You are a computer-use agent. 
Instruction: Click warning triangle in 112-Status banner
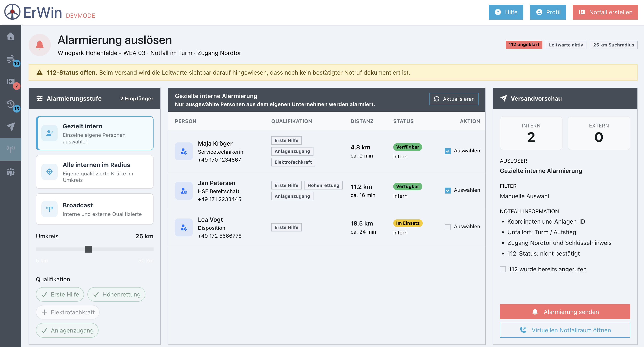tap(39, 72)
